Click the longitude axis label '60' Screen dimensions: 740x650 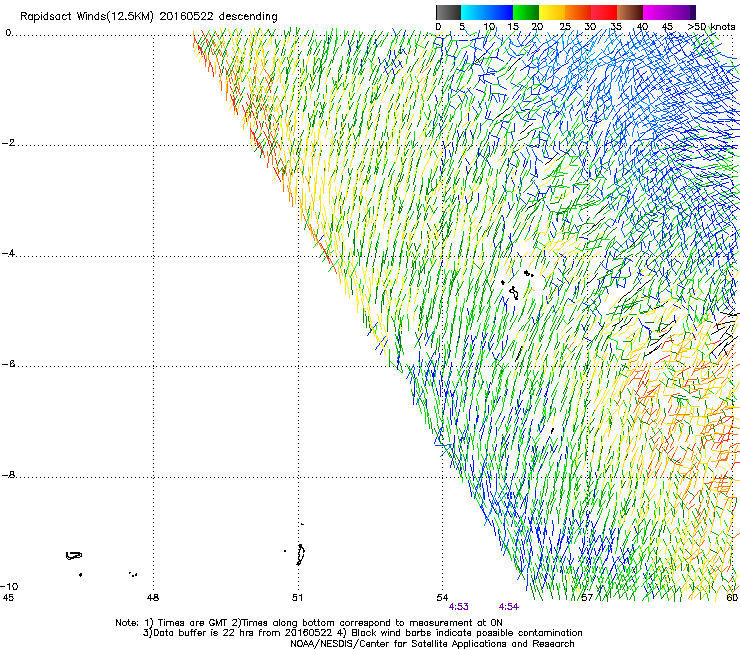[x=732, y=598]
